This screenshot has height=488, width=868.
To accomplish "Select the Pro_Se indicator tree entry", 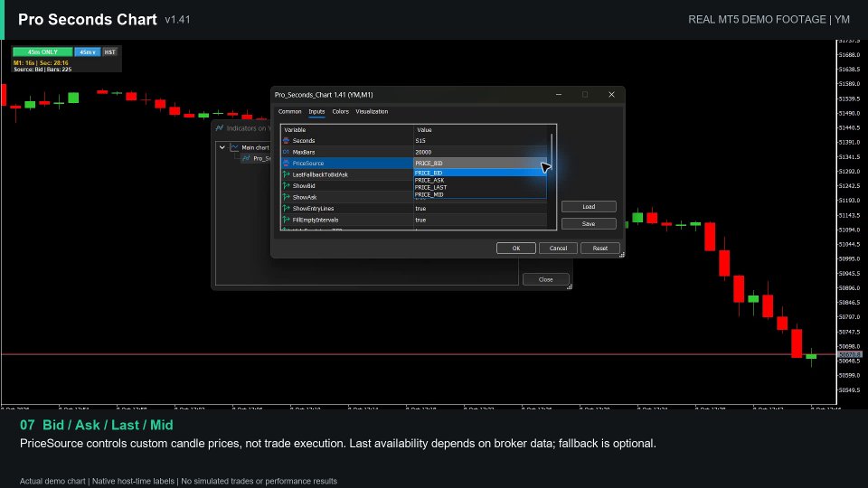I will [261, 158].
